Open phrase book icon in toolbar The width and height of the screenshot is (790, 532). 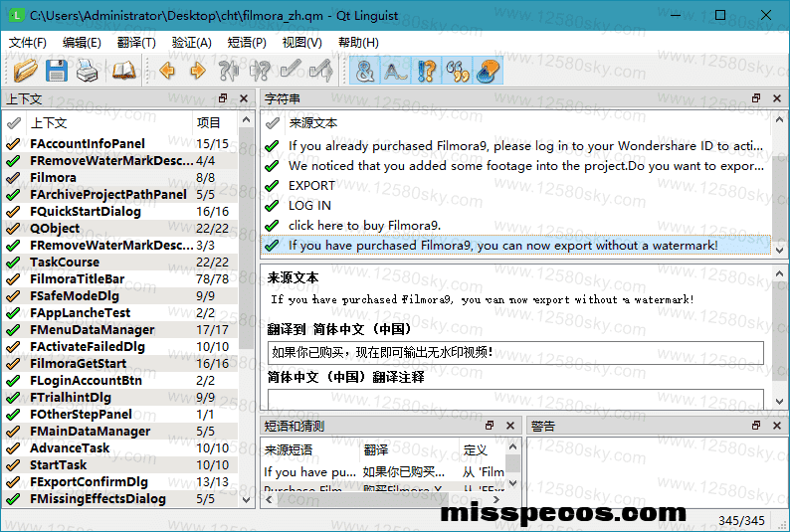coord(123,71)
